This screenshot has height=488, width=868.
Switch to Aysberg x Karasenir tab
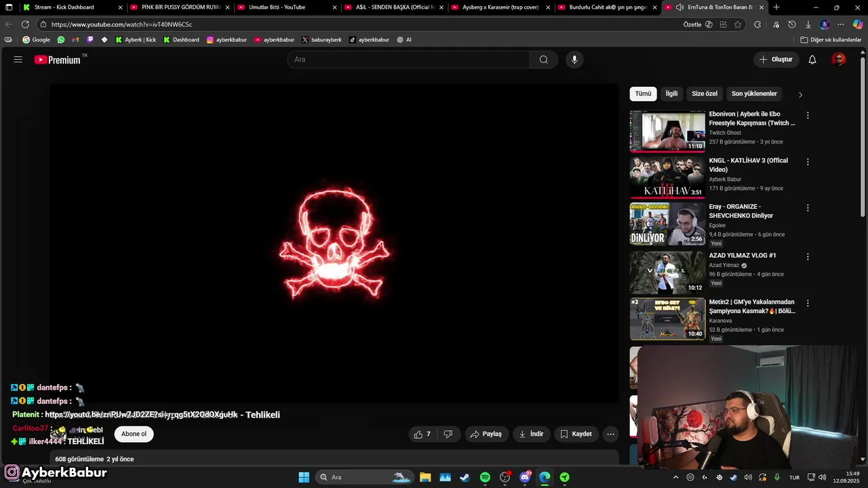pos(501,7)
